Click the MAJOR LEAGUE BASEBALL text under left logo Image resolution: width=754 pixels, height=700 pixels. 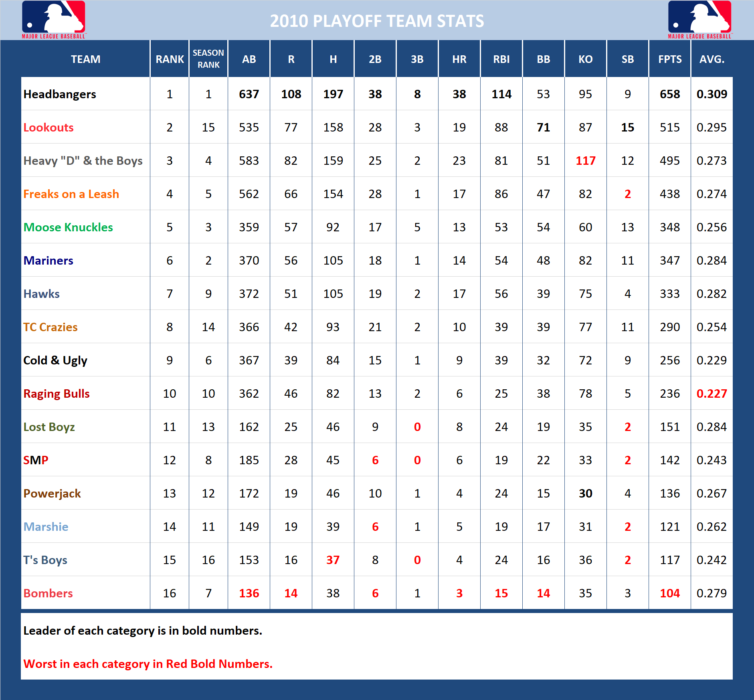point(53,35)
